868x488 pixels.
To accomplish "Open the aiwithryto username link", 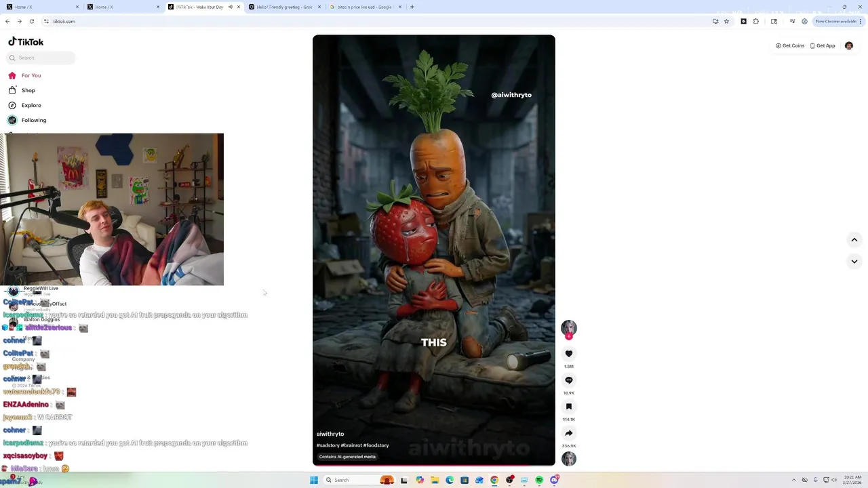I will [330, 434].
